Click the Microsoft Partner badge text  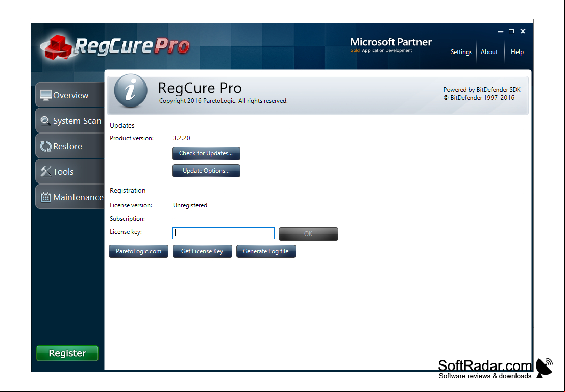pyautogui.click(x=391, y=42)
